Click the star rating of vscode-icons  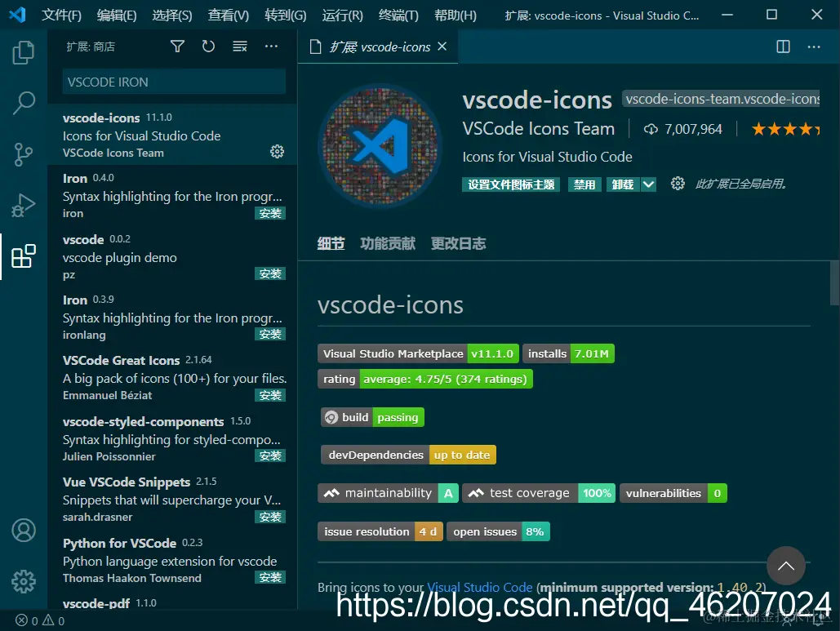pos(785,129)
